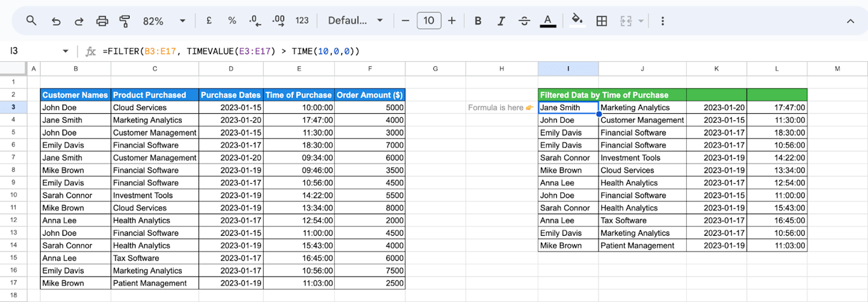Viewport: 868px width, 302px height.
Task: Select column E header
Action: [x=299, y=69]
